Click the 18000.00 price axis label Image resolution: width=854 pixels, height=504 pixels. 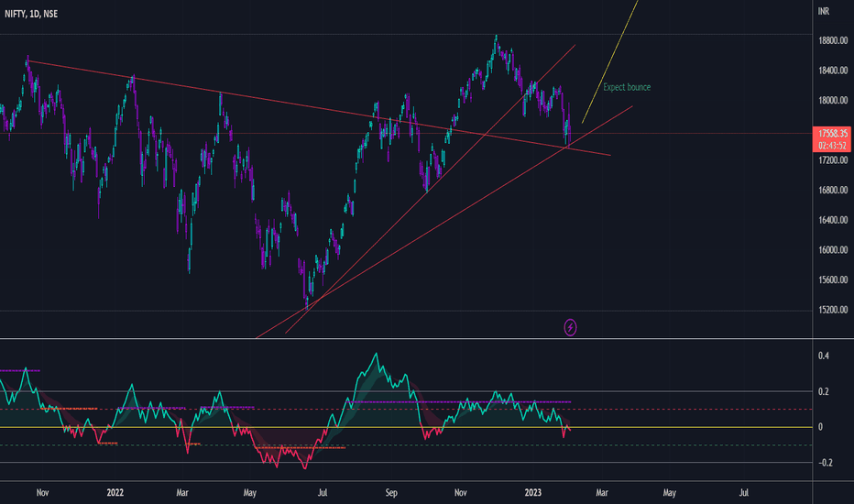[x=833, y=100]
